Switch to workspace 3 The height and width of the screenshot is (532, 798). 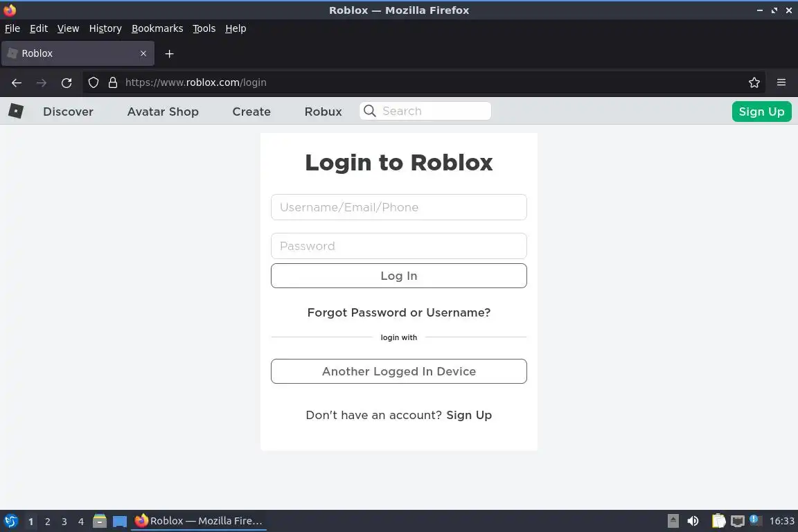coord(64,522)
